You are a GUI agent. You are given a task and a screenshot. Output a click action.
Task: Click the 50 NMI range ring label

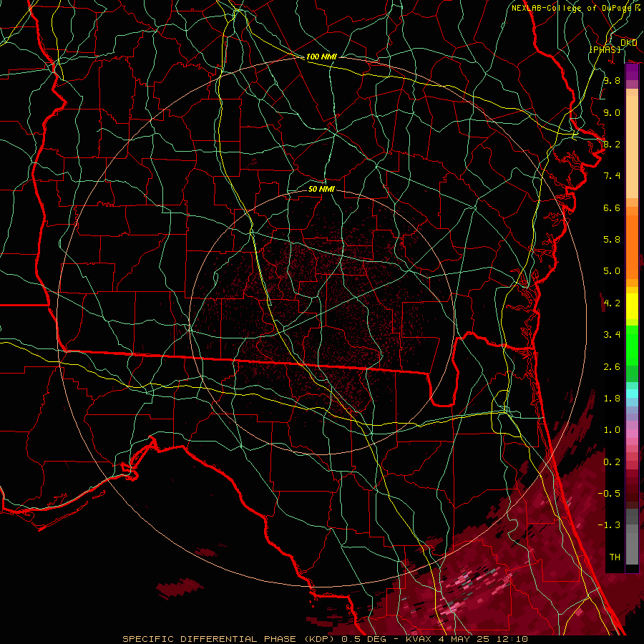click(x=321, y=189)
